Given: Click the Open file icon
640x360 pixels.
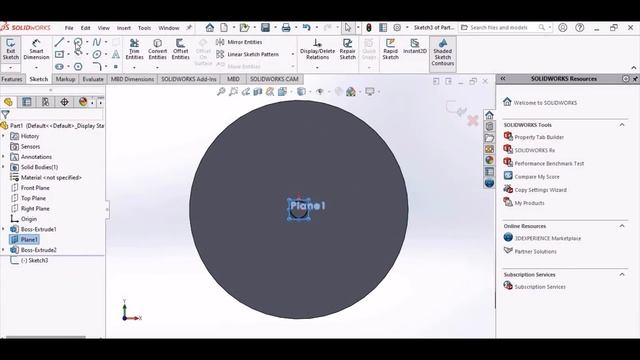Looking at the screenshot, I should click(x=244, y=28).
